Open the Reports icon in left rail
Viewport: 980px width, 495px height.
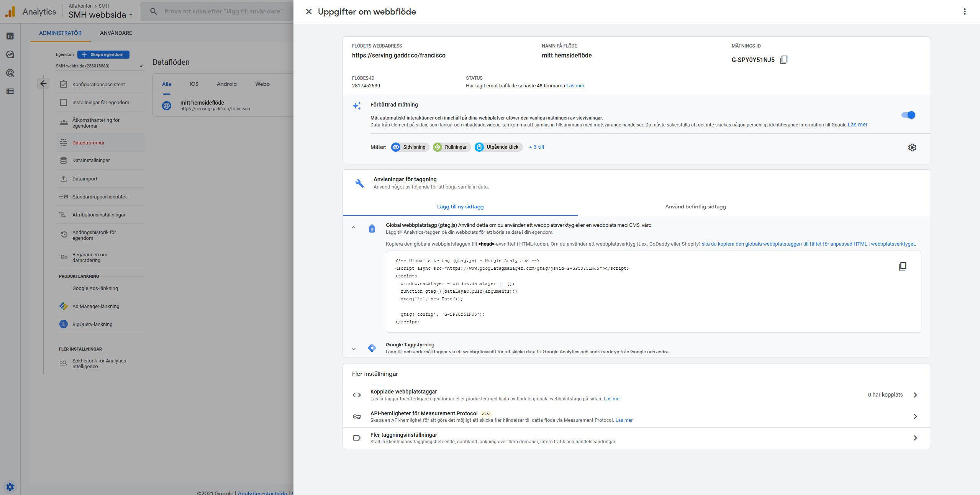(x=10, y=36)
